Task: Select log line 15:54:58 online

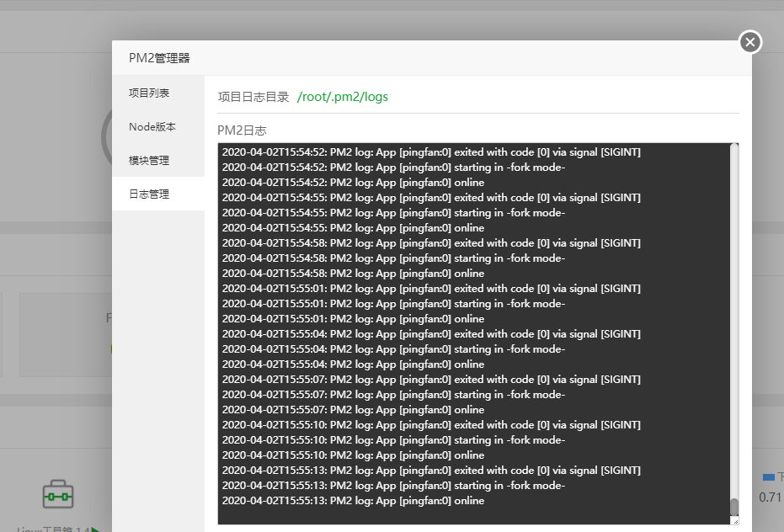Action: click(x=353, y=274)
